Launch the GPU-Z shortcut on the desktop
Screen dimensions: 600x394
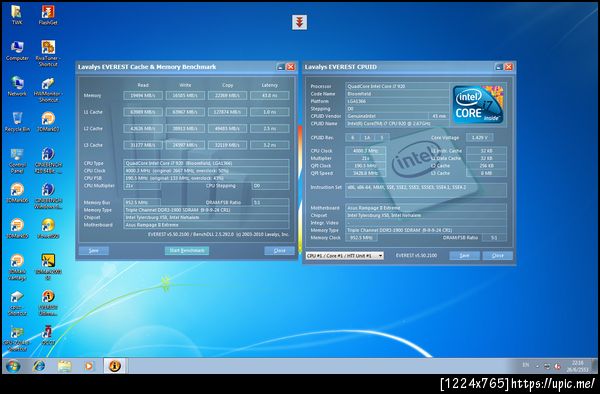pyautogui.click(x=17, y=339)
